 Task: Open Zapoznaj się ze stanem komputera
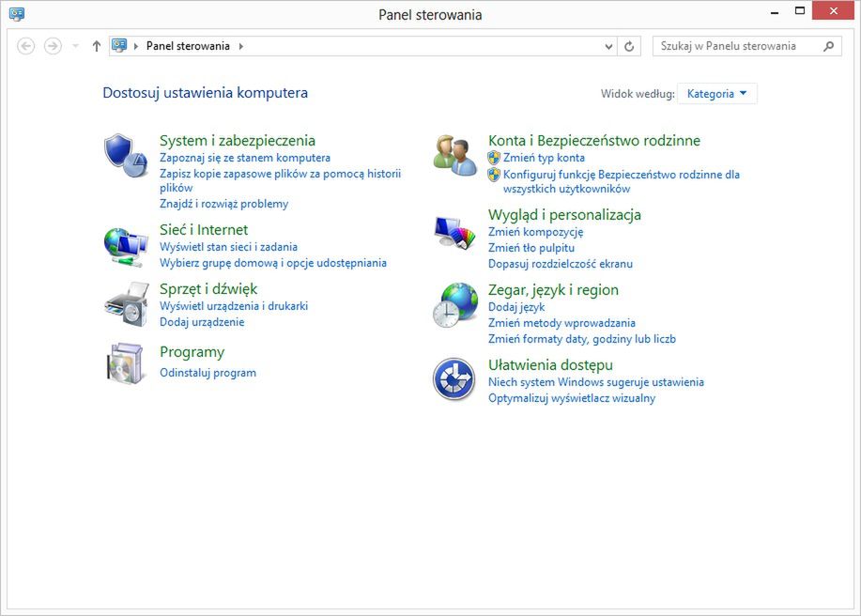[x=245, y=158]
